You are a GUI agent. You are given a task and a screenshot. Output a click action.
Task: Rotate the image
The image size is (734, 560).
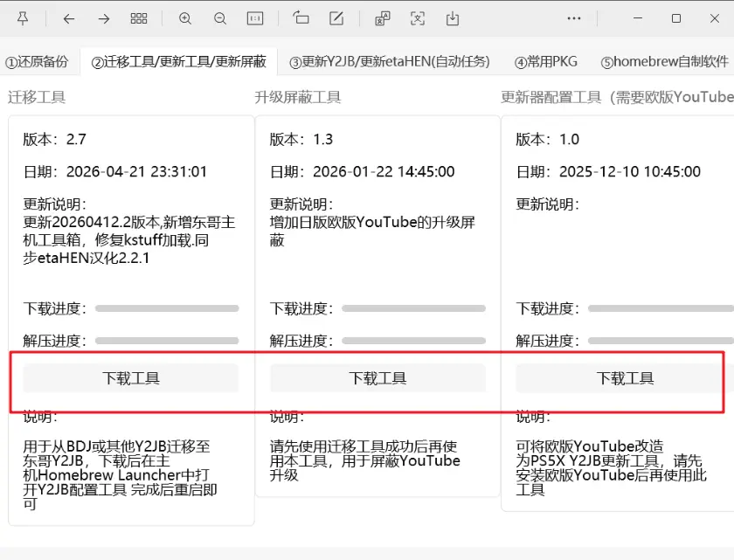[301, 18]
